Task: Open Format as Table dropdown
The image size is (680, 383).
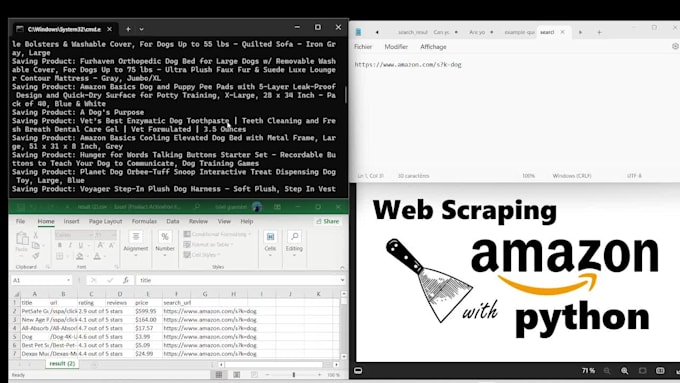Action: [208, 245]
